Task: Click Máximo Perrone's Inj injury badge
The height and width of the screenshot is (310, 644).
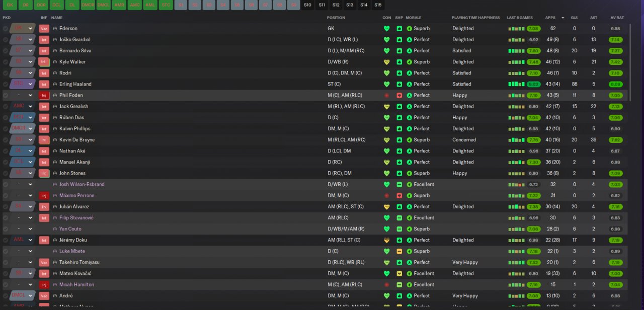Action: pyautogui.click(x=44, y=196)
